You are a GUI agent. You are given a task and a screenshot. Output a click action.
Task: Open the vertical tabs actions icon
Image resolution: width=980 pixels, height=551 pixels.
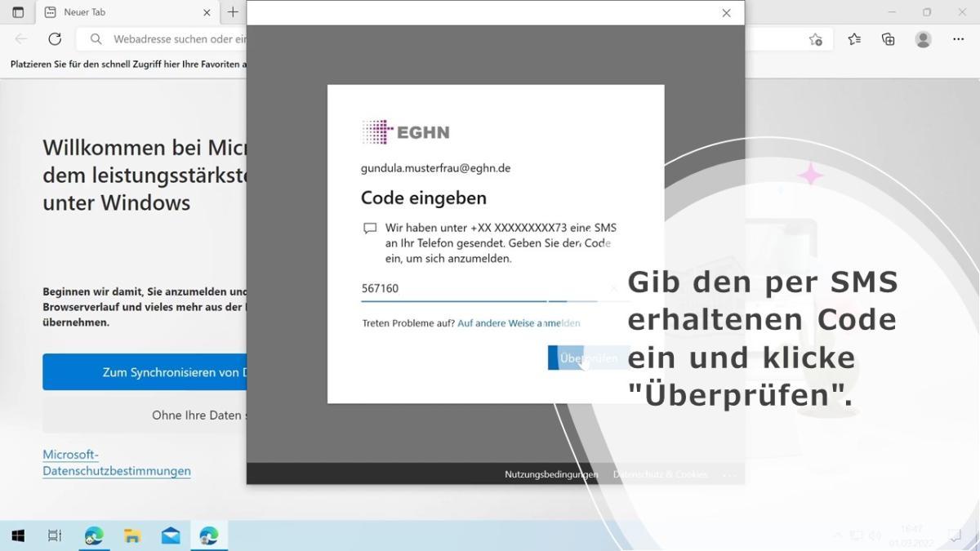[x=18, y=12]
